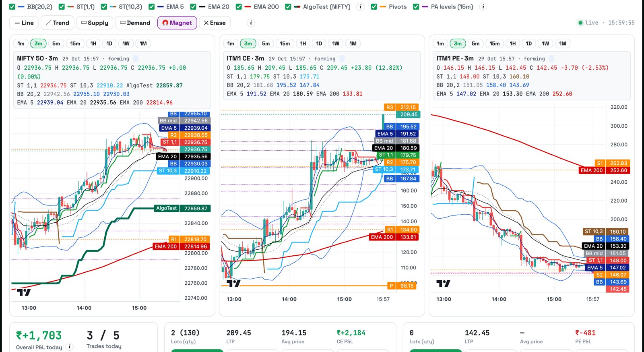The height and width of the screenshot is (352, 644).
Task: Click the '3 / 5' trades today count
Action: tap(103, 335)
